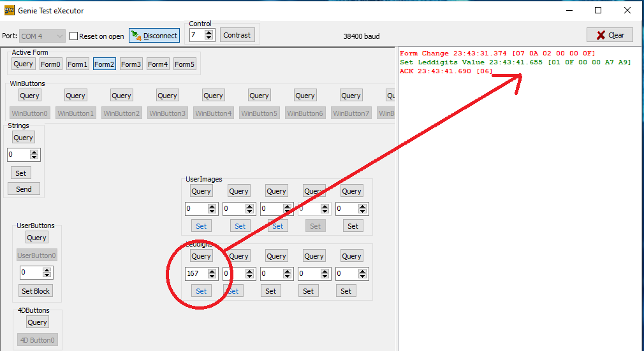The image size is (644, 351).
Task: Enable the Reset on open checkbox
Action: [74, 36]
